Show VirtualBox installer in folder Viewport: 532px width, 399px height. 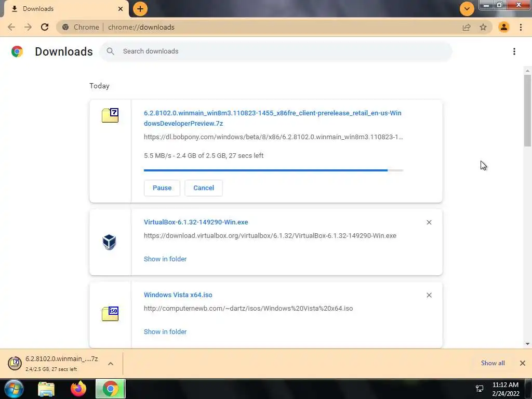pyautogui.click(x=165, y=259)
